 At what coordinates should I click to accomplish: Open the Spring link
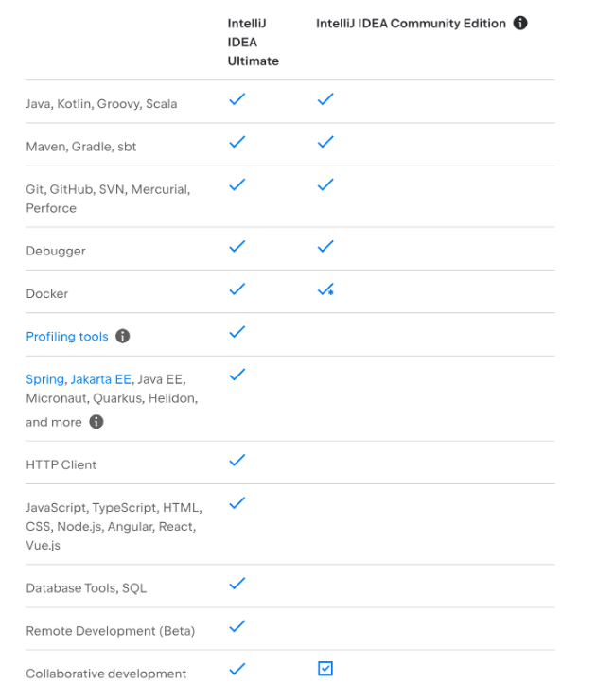click(45, 379)
